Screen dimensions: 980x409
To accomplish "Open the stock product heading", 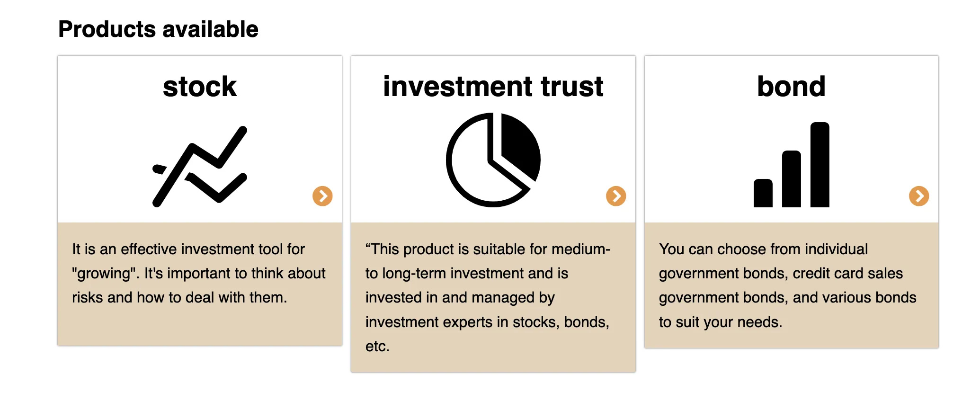I will pyautogui.click(x=200, y=87).
